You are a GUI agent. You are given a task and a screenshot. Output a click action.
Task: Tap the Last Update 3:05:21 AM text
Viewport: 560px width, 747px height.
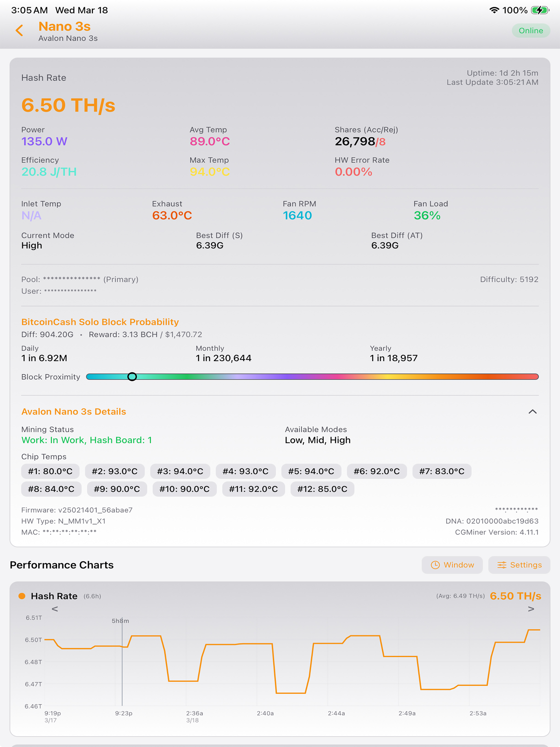(x=492, y=82)
